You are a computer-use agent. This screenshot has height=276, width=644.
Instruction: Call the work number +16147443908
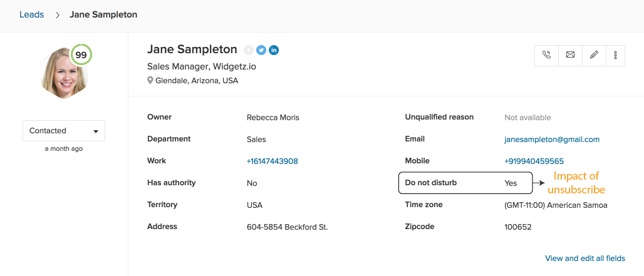coord(272,161)
